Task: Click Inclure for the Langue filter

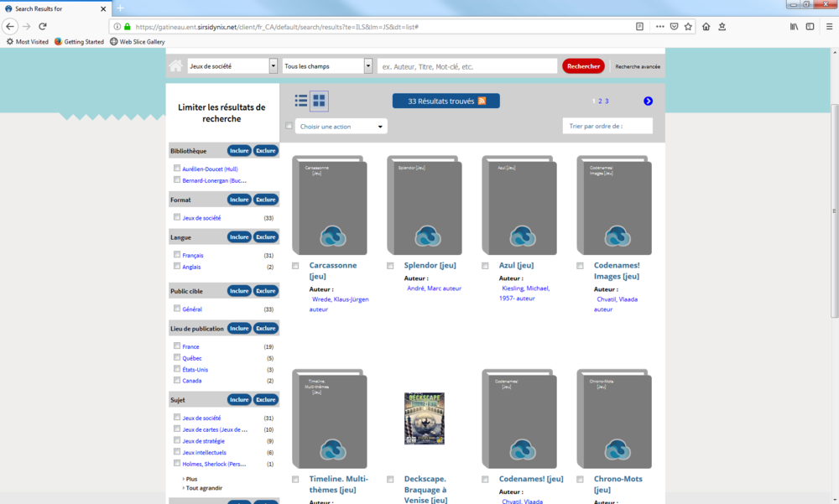Action: [239, 237]
